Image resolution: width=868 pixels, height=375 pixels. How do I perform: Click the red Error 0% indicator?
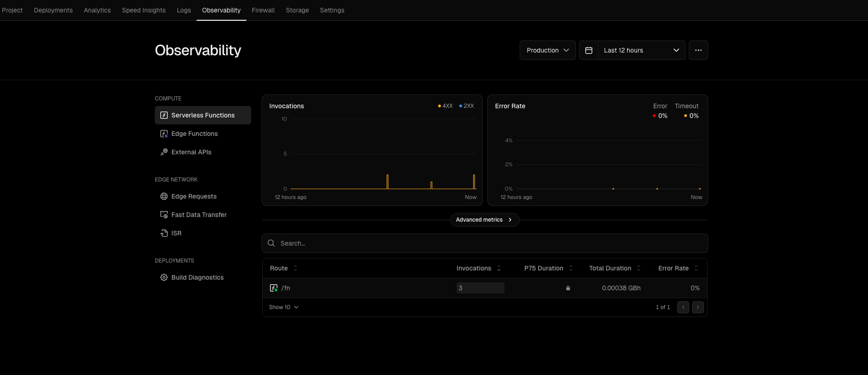click(x=660, y=116)
